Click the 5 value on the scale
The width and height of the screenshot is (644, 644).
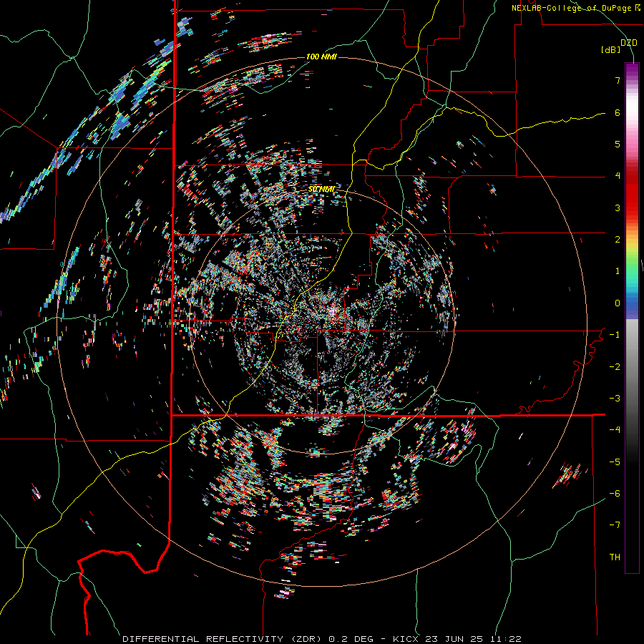pos(618,144)
